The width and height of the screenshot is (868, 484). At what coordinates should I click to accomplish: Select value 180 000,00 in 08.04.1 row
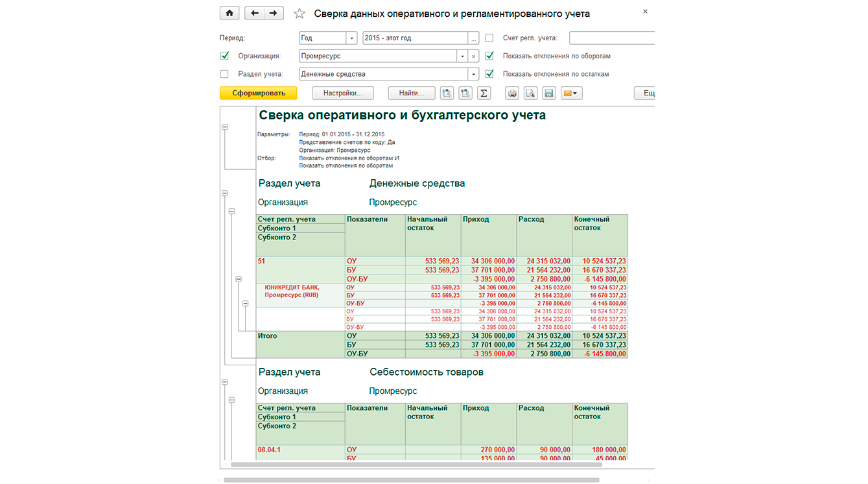(x=600, y=450)
